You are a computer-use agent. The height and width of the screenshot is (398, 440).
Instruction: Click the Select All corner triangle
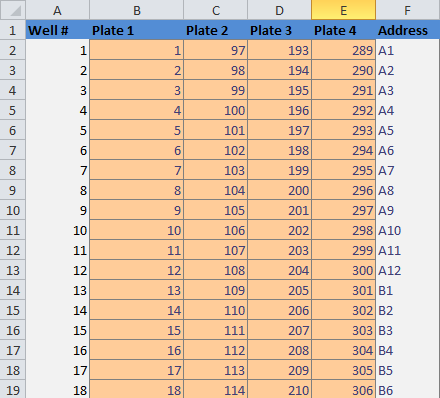[x=13, y=10]
